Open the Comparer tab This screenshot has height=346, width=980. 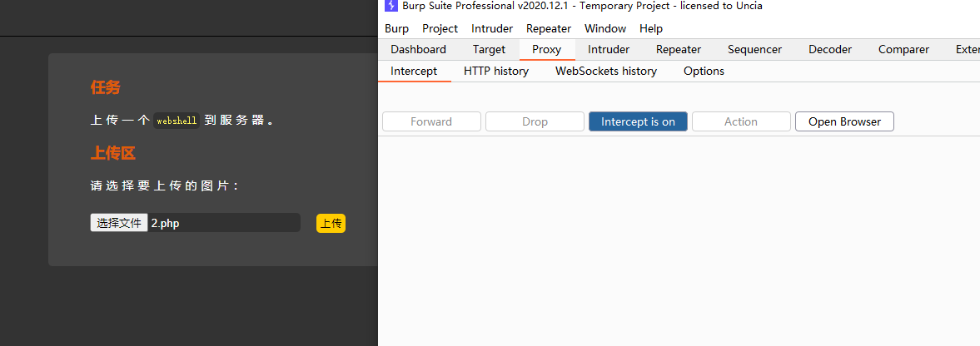(x=903, y=49)
